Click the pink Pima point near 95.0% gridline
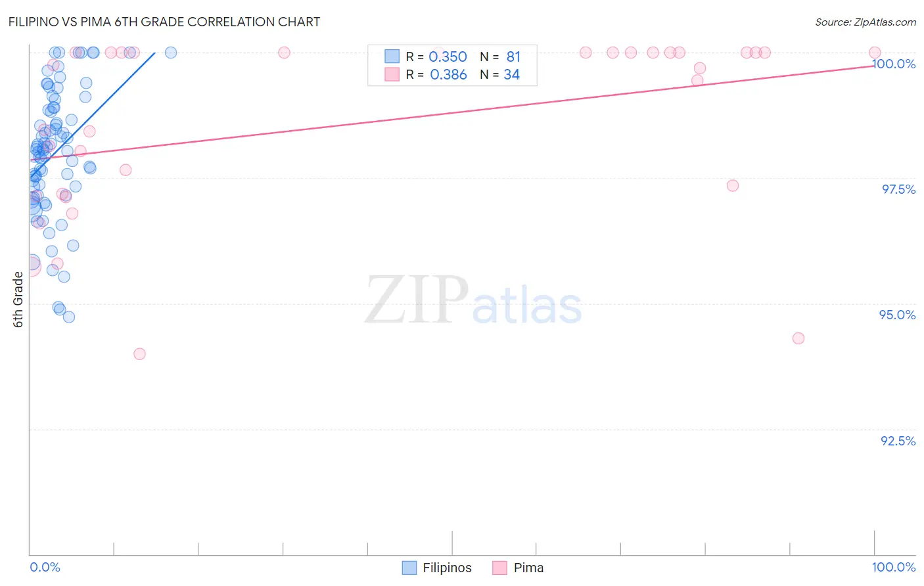This screenshot has width=924, height=586. [798, 338]
